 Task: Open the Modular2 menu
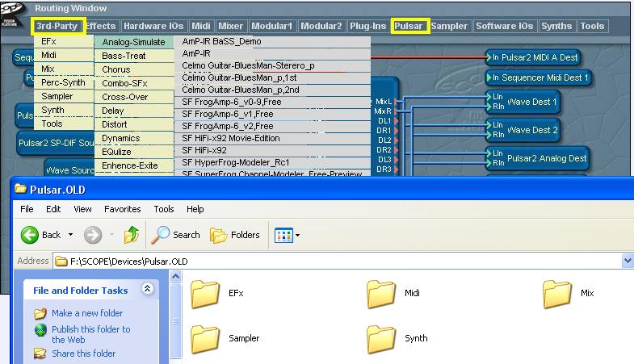coord(321,27)
